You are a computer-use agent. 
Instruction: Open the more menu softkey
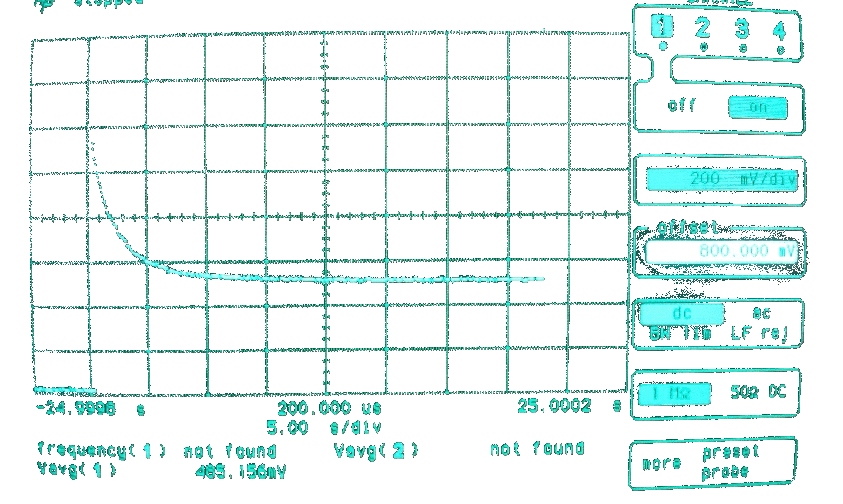pyautogui.click(x=662, y=464)
